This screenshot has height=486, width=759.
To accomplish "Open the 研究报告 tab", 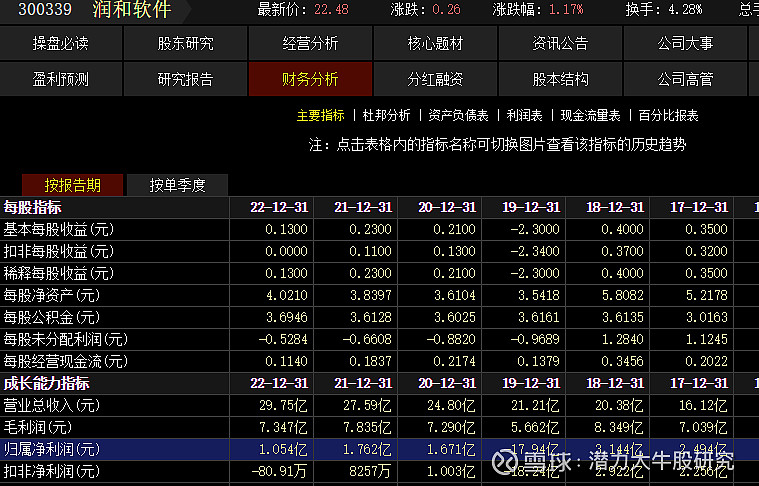I will click(185, 79).
